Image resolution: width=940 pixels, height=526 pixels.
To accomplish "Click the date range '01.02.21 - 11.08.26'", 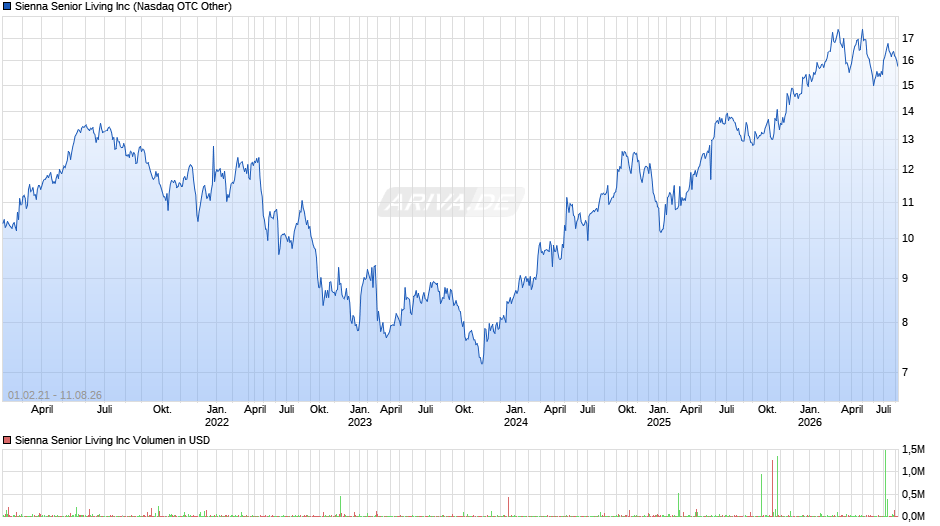I will [x=55, y=395].
